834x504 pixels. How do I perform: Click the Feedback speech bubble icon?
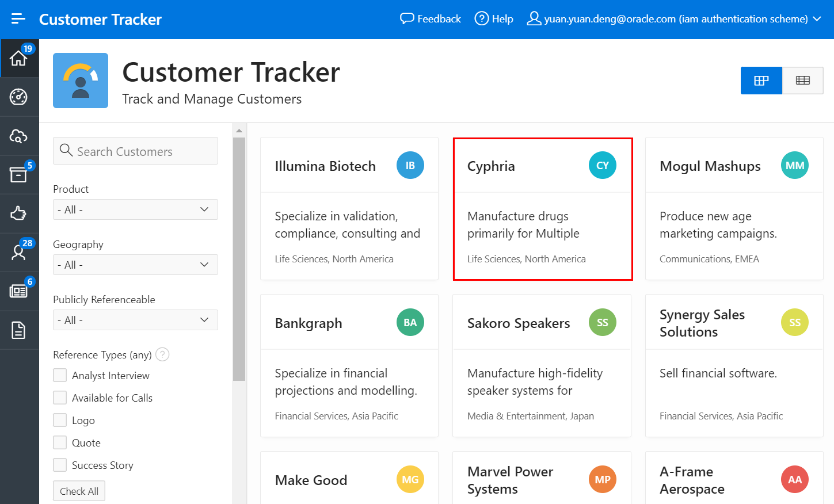point(407,19)
